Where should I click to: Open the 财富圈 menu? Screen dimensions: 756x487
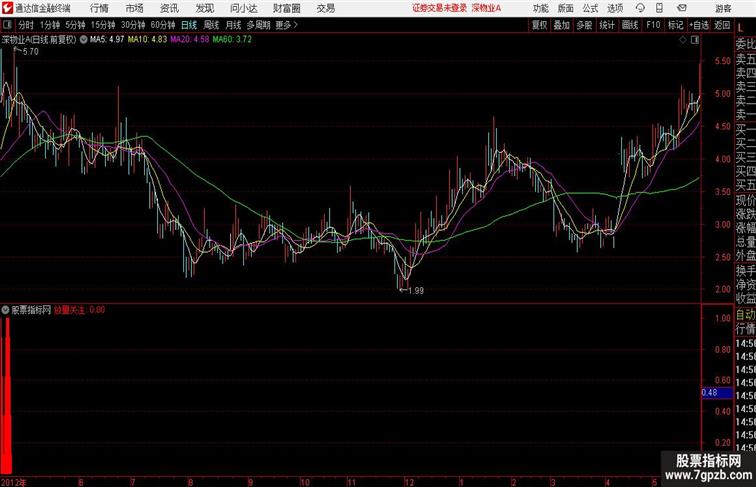click(x=286, y=8)
